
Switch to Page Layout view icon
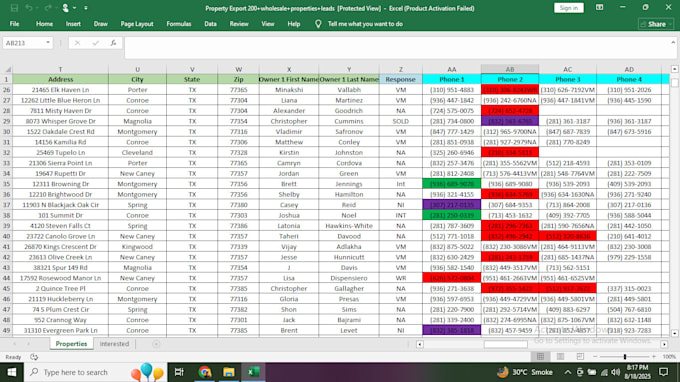click(x=560, y=356)
